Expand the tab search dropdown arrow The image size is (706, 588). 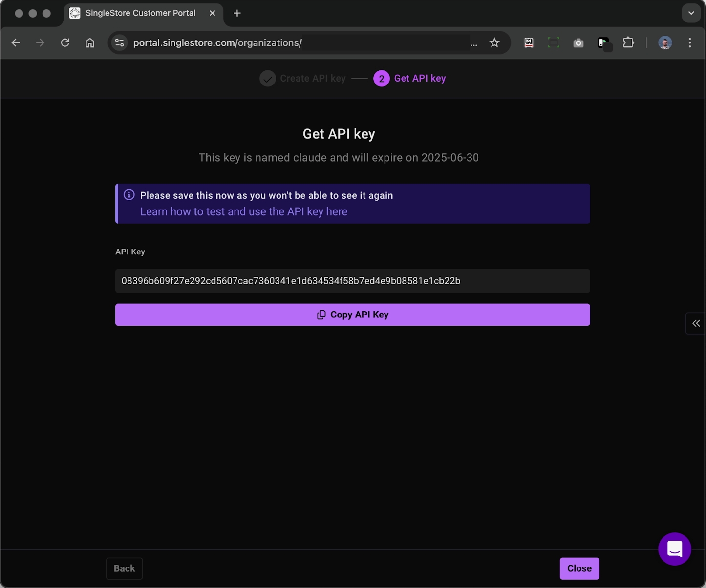[x=691, y=13]
